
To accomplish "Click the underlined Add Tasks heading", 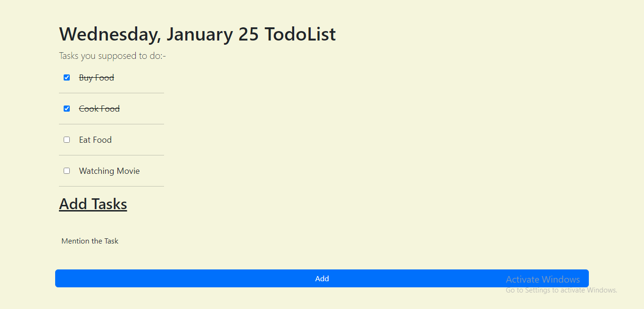I will coord(93,204).
